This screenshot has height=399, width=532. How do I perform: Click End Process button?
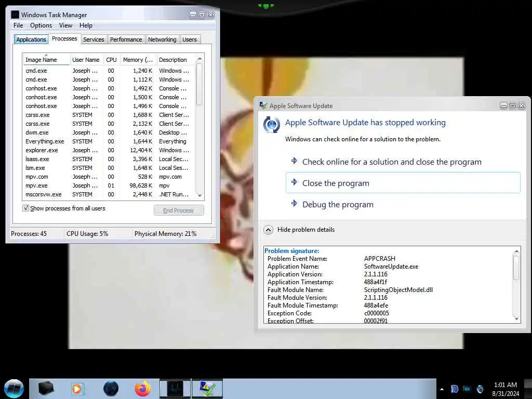coord(179,210)
